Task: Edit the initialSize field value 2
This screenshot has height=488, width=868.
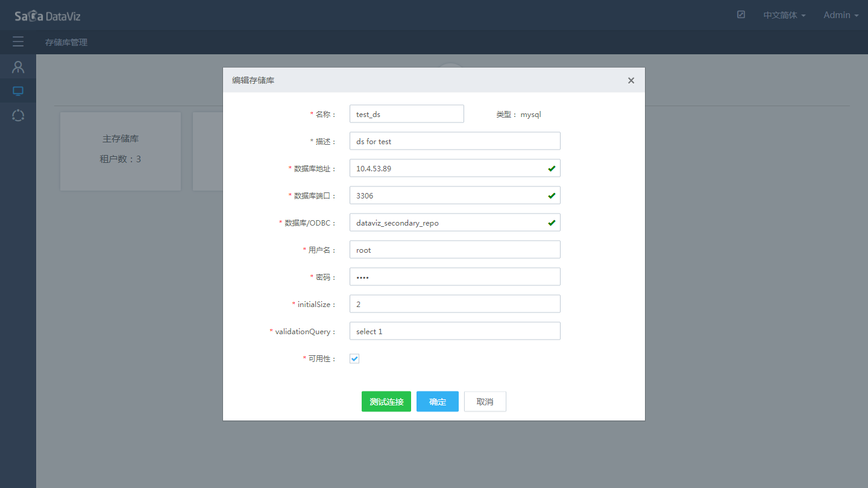Action: 455,304
